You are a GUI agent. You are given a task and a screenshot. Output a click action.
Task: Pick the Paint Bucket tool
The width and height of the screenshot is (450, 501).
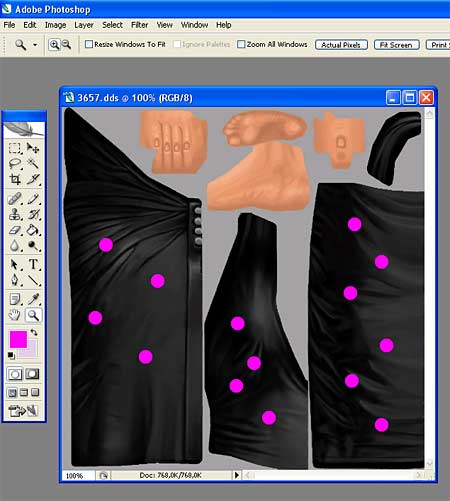click(33, 230)
